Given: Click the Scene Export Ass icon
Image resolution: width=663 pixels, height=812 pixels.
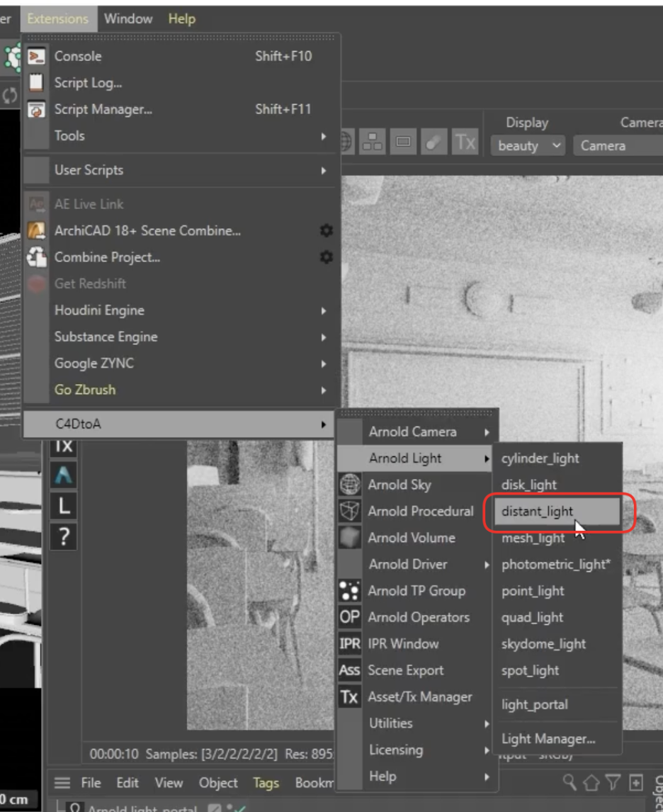Looking at the screenshot, I should (349, 670).
